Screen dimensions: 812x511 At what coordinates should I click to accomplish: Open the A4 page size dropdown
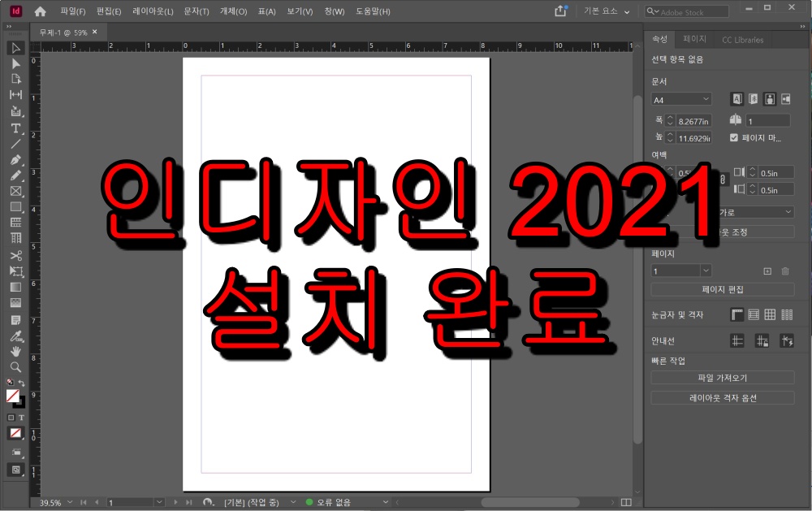680,98
